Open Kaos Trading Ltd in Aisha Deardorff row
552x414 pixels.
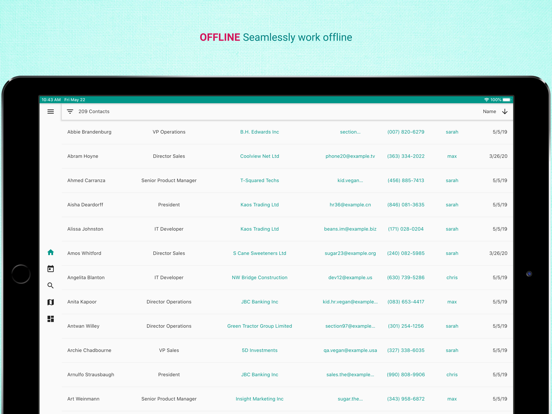(259, 205)
